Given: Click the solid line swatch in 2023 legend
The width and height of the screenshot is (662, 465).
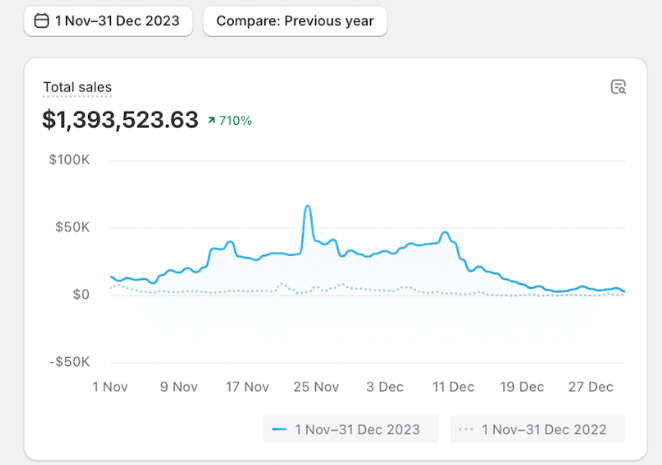Looking at the screenshot, I should tap(279, 430).
